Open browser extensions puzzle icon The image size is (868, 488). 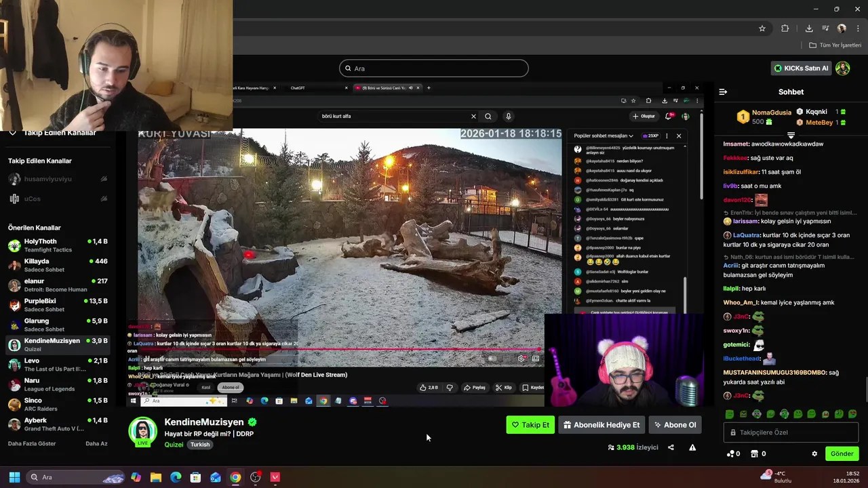pyautogui.click(x=785, y=28)
